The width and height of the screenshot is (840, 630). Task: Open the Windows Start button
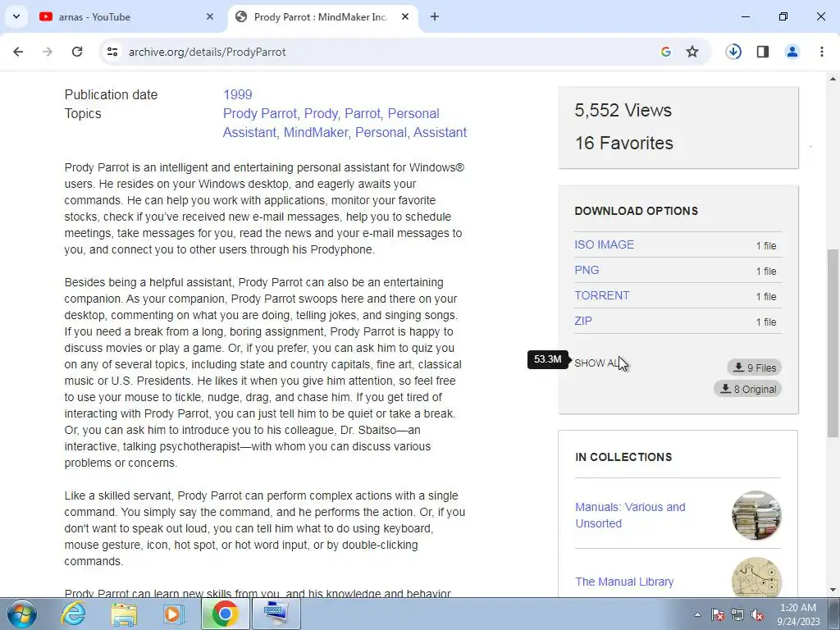(22, 614)
